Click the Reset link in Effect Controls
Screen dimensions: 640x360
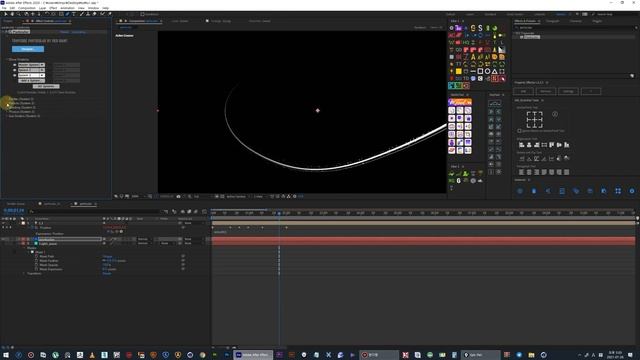(64, 32)
